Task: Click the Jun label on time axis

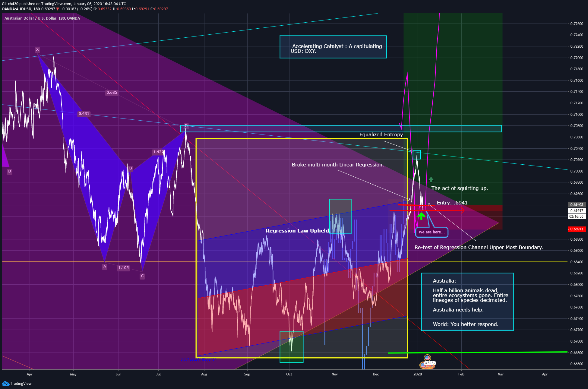Action: (x=119, y=374)
